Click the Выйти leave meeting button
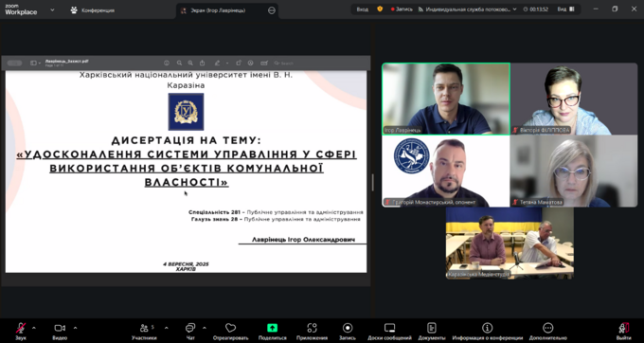 pyautogui.click(x=624, y=331)
